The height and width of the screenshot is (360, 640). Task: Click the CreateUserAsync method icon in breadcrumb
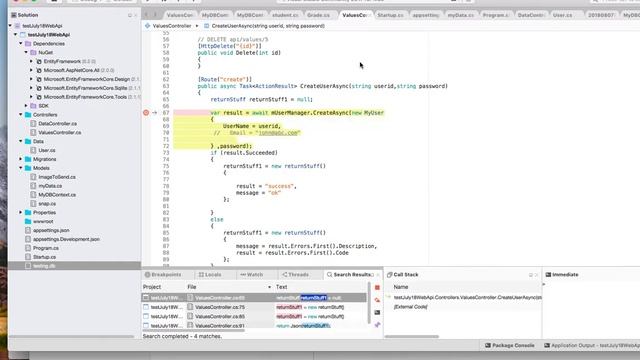[207, 26]
